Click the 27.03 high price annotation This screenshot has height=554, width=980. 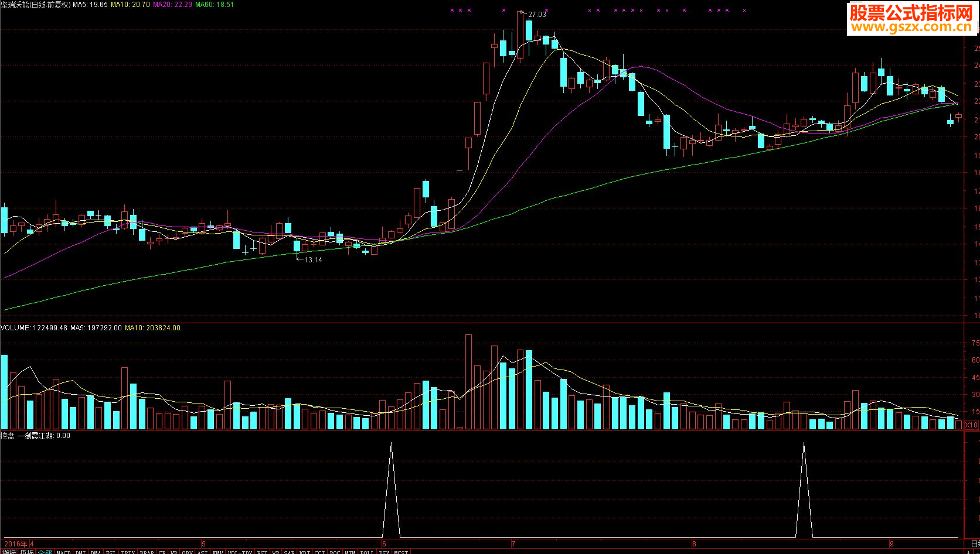[x=537, y=15]
